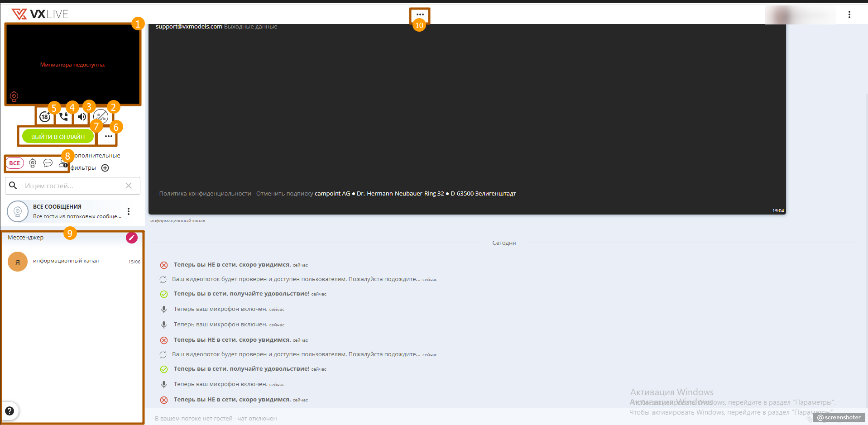Select the ВСЕ filter tab
The width and height of the screenshot is (868, 425).
click(x=15, y=163)
